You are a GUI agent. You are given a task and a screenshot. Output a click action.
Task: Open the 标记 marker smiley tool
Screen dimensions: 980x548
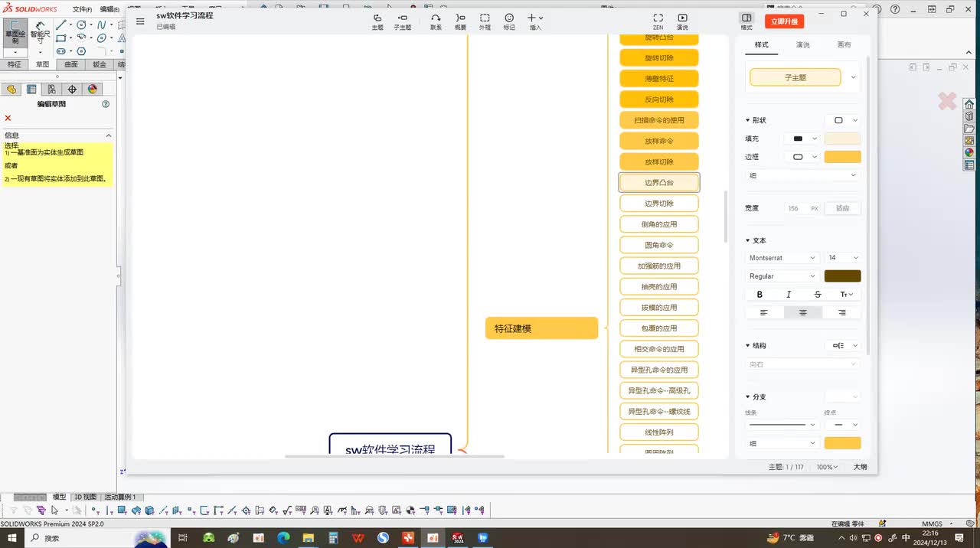tap(509, 21)
